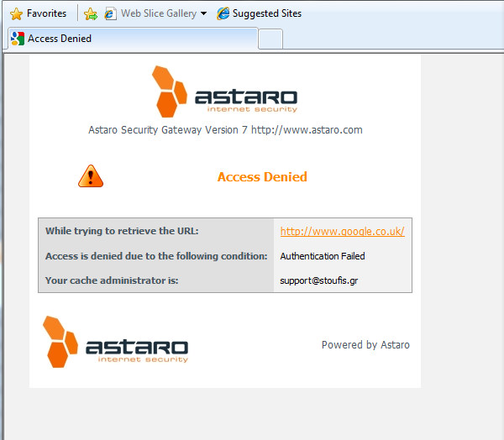Viewport: 504px width, 440px height.
Task: Click the support@stoufis.gr address
Action: point(319,280)
